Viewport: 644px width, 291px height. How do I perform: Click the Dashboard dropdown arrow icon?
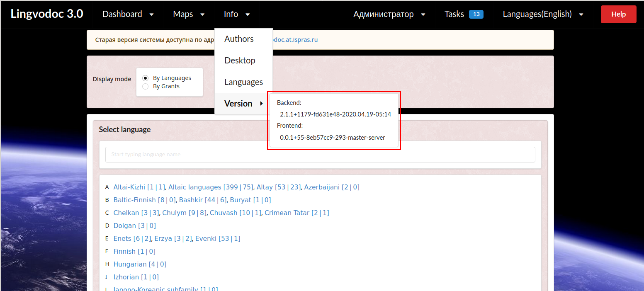pyautogui.click(x=152, y=15)
